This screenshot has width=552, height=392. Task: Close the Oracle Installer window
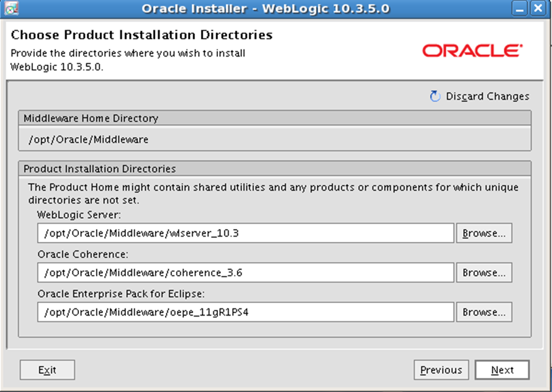(x=538, y=8)
